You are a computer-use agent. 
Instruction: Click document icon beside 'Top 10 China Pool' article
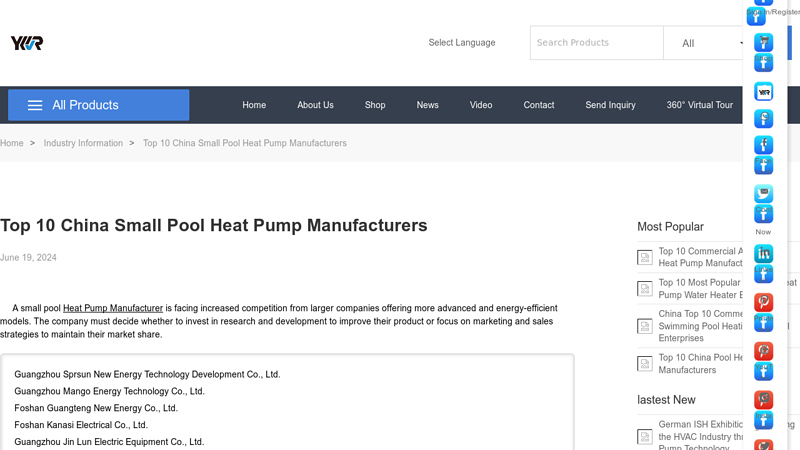pos(645,364)
